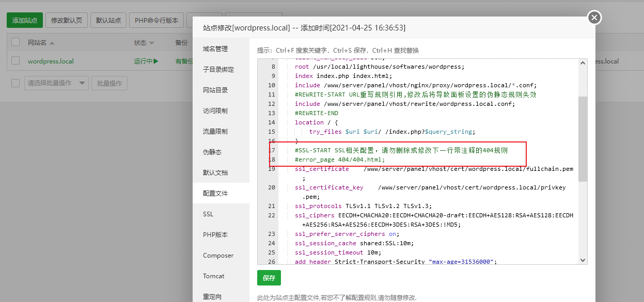
Task: Click the root directive line
Action: pyautogui.click(x=380, y=67)
